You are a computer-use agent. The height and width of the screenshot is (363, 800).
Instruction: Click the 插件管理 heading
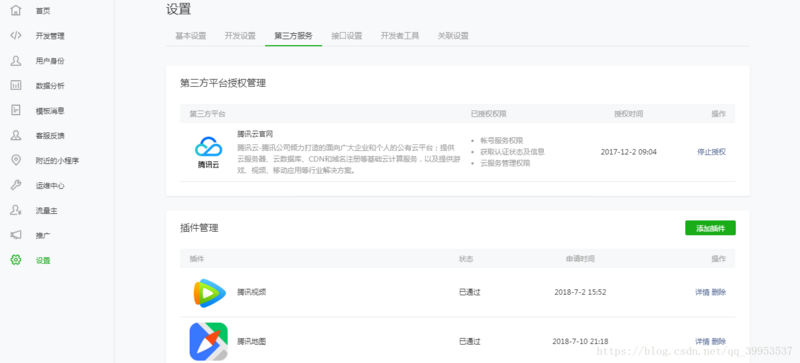199,228
